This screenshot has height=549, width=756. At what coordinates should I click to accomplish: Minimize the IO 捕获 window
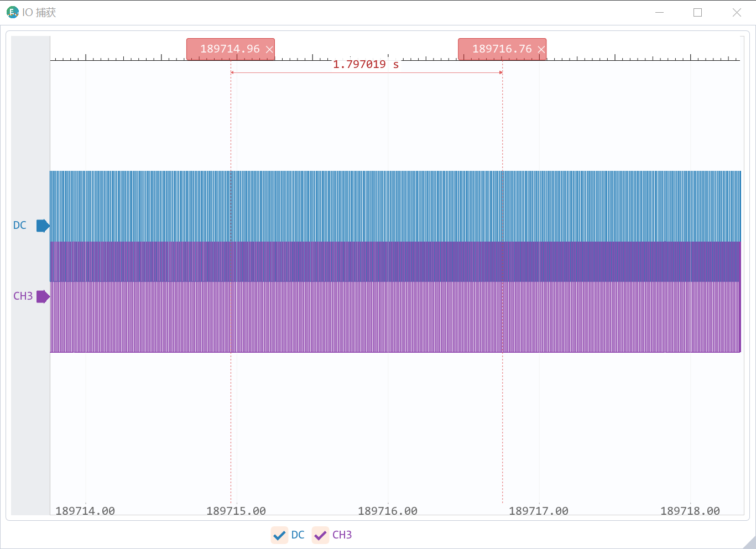[x=659, y=12]
